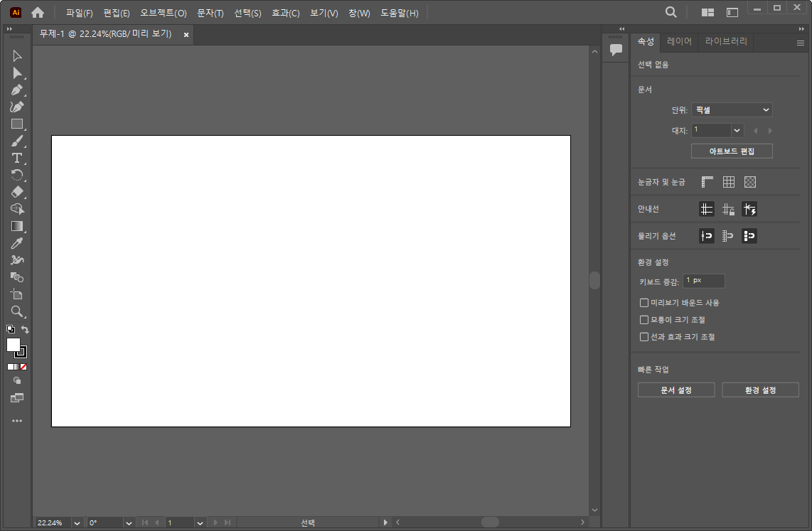Collapse the right panels double-arrow
This screenshot has width=812, height=531.
tap(801, 29)
